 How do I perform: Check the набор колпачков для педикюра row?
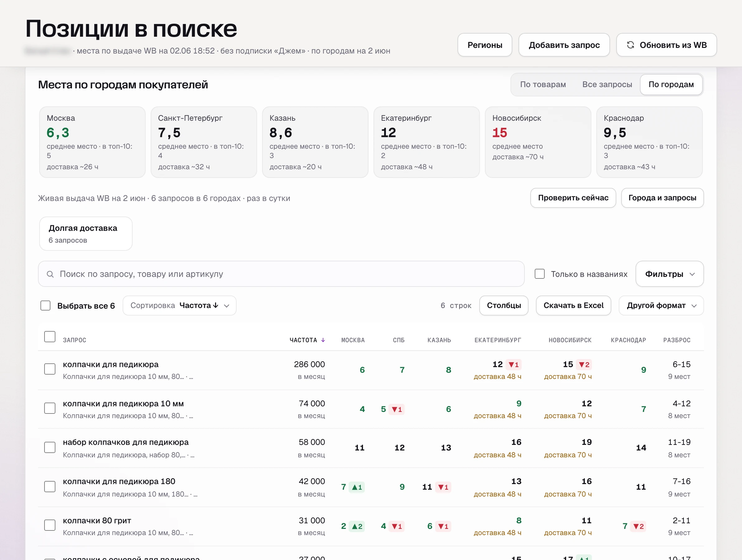(50, 447)
